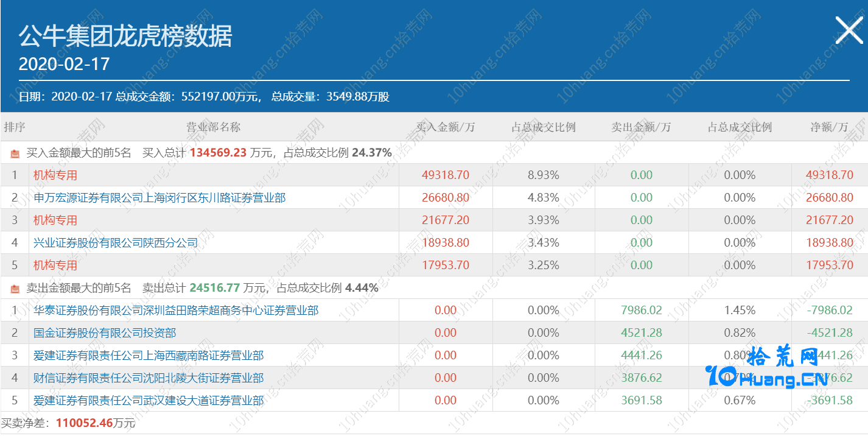Image resolution: width=868 pixels, height=436 pixels.
Task: Open the first 机构专用 buyer entry
Action: 55,175
